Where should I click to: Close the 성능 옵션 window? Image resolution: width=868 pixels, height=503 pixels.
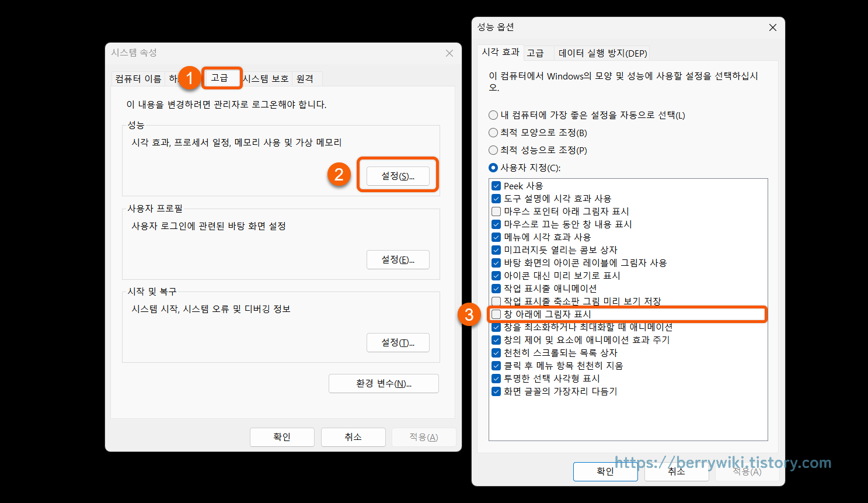click(x=773, y=27)
